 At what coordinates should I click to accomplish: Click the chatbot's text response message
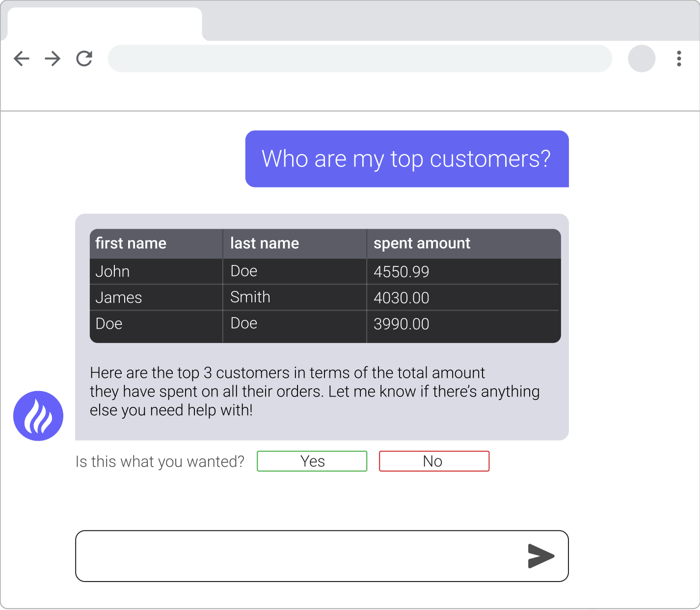tap(314, 391)
